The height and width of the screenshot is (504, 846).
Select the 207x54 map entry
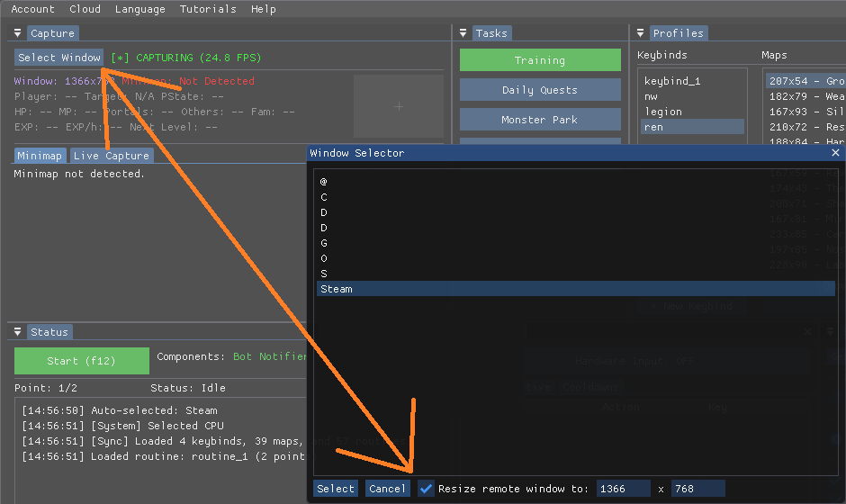(x=805, y=81)
